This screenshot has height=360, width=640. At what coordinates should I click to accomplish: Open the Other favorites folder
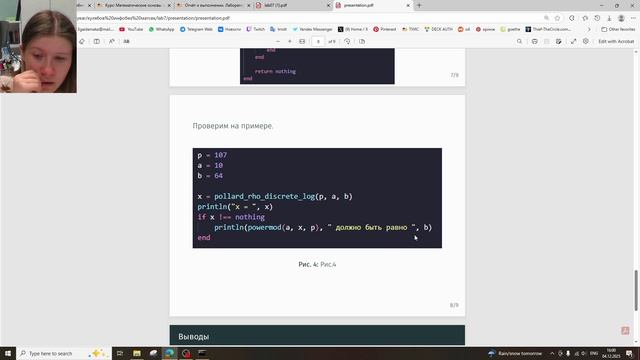pyautogui.click(x=618, y=29)
